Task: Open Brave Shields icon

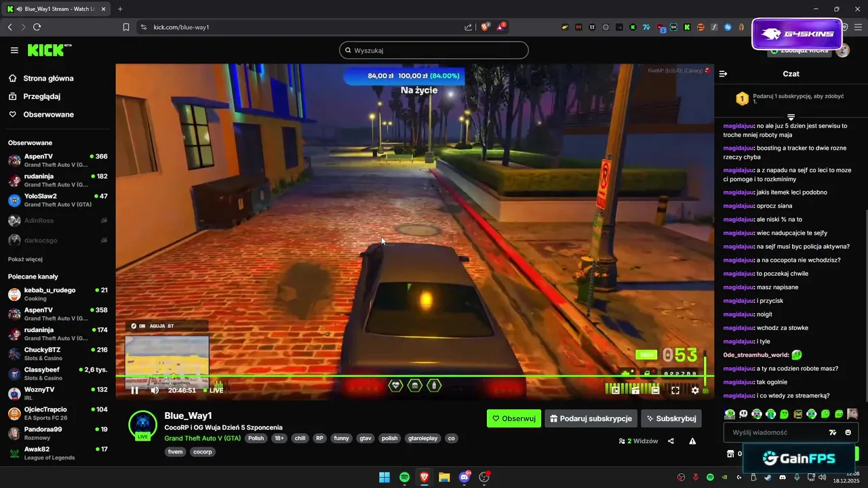Action: (x=485, y=27)
